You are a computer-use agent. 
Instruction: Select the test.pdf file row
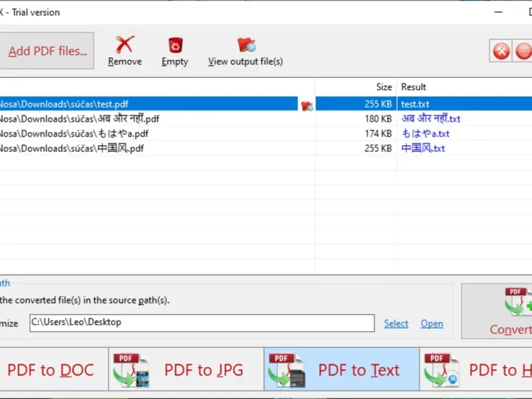click(x=148, y=104)
